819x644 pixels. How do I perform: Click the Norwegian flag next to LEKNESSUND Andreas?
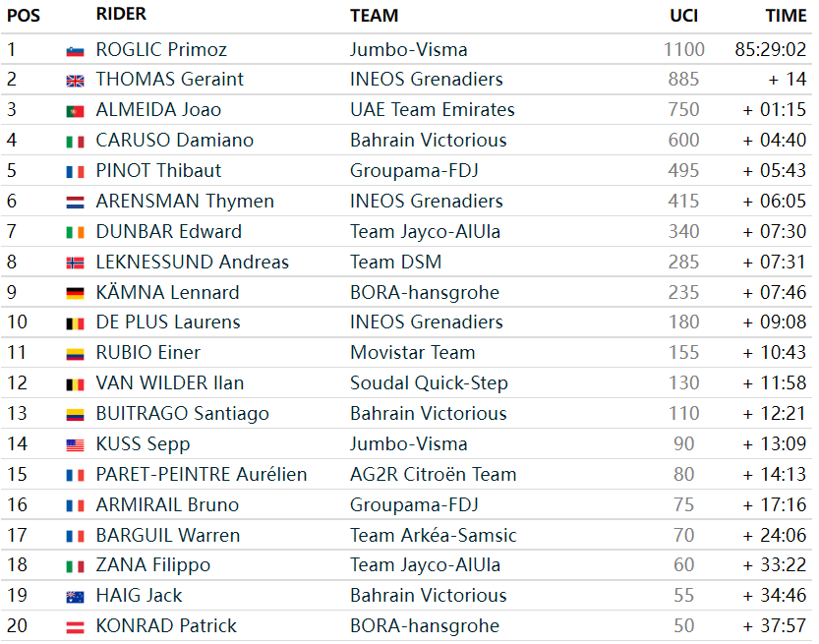[x=75, y=263]
